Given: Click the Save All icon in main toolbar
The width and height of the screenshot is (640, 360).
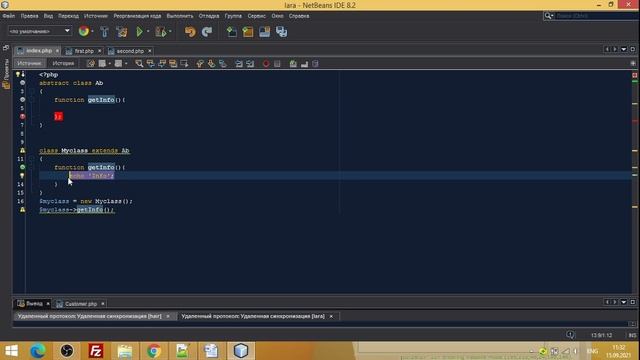Looking at the screenshot, I should pyautogui.click(x=282, y=31).
